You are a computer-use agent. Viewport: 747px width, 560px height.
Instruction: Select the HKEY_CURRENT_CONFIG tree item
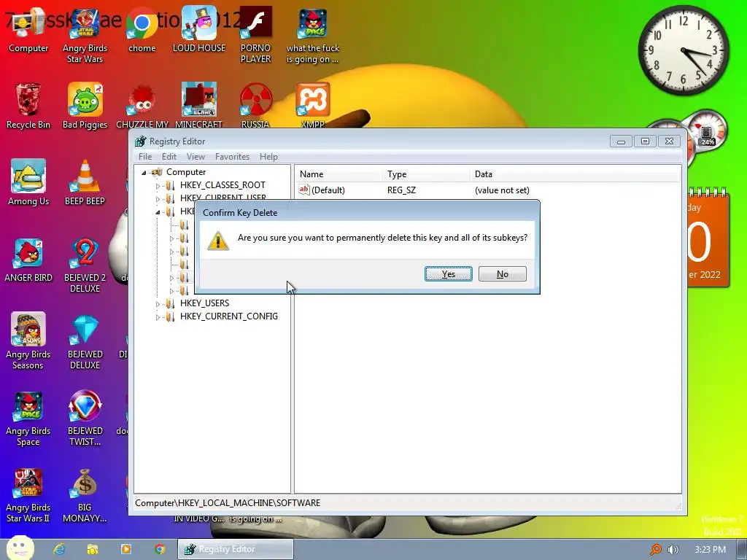228,316
